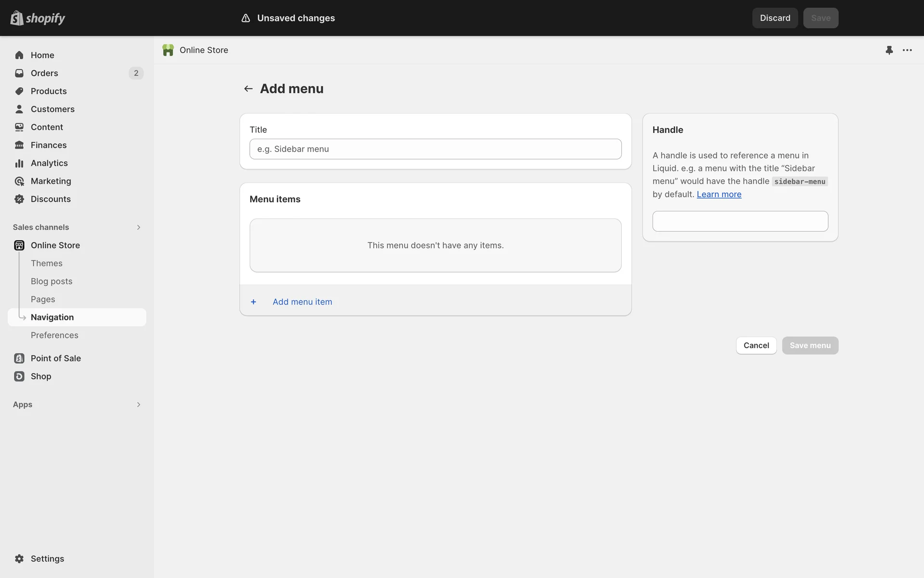Click the Shopify logo icon

(17, 18)
